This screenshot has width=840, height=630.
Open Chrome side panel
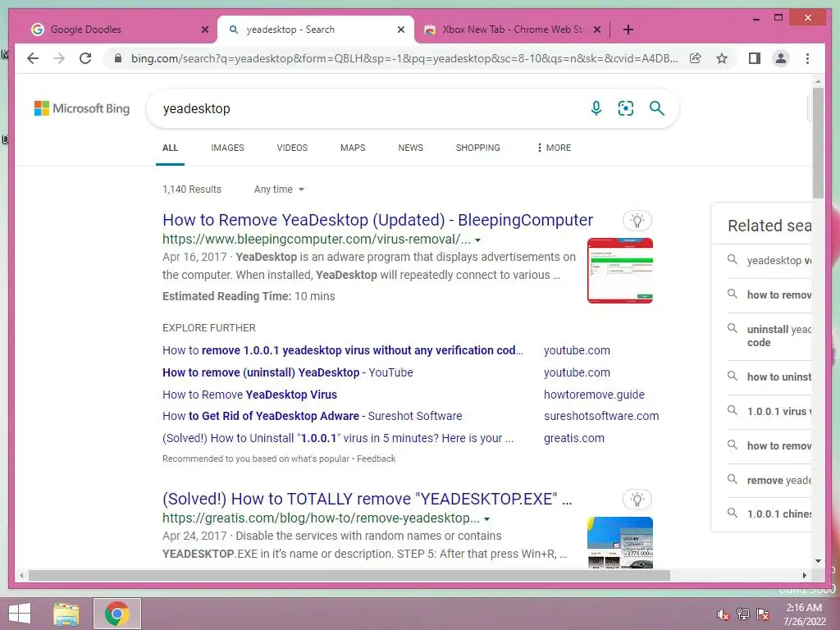755,58
